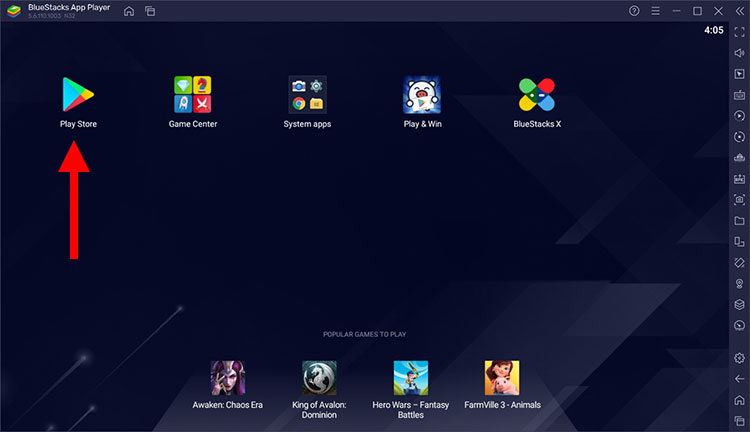Click the 4:05 clock text
750x432 pixels.
[x=714, y=30]
